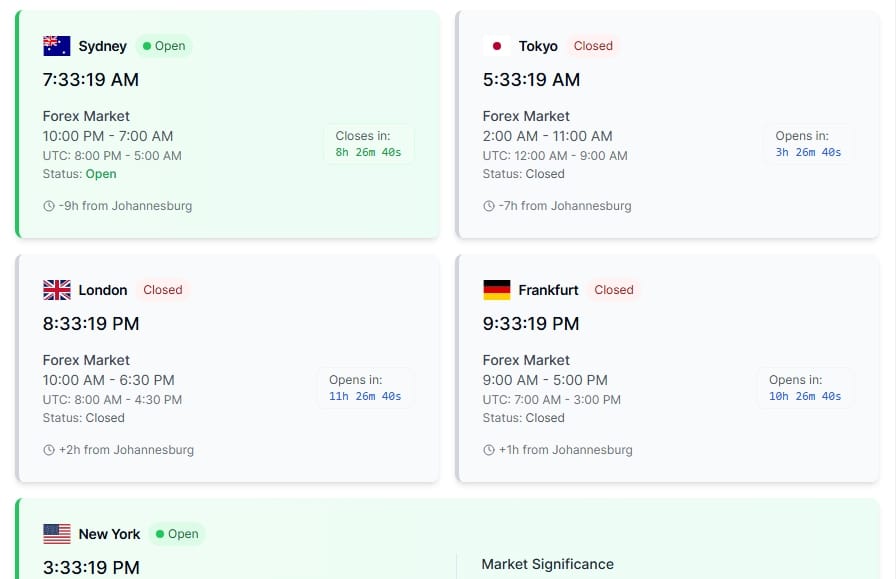Click the Australian flag icon beside Sydney
The image size is (896, 579).
56,46
